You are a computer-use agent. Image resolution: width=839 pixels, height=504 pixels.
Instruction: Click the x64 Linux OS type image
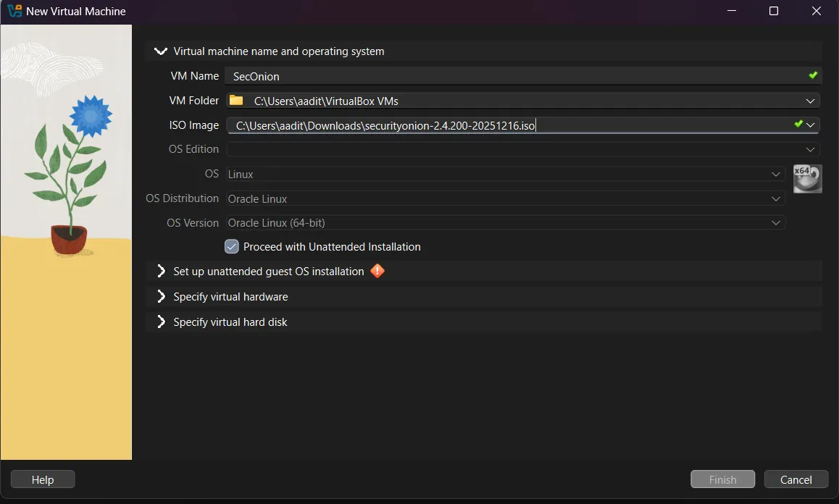tap(807, 179)
